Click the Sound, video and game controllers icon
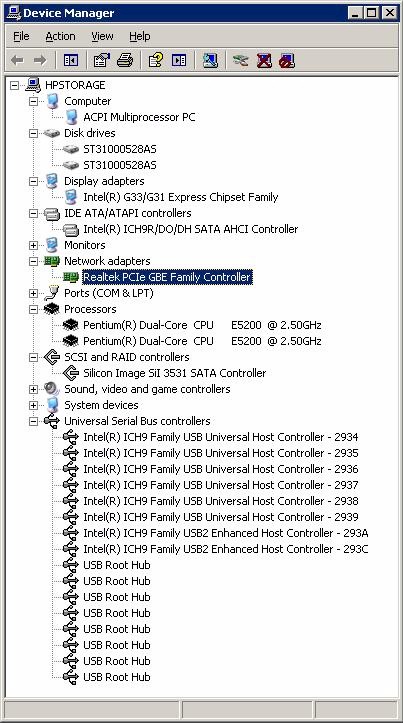 [52, 389]
